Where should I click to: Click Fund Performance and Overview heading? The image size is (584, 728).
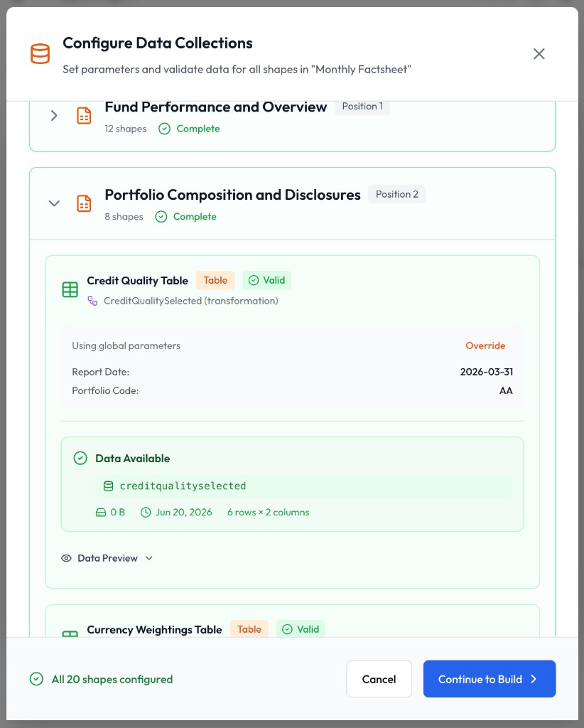click(x=216, y=107)
